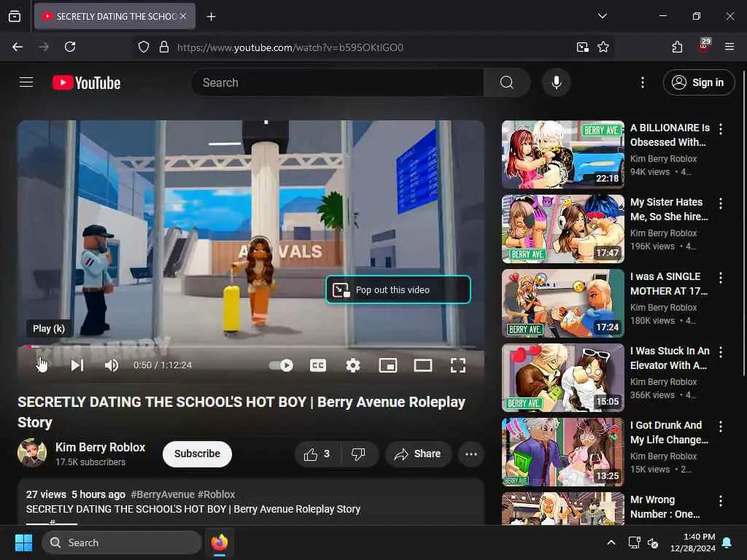Open YouTube settings three-dot menu
The image size is (747, 560).
tap(642, 82)
